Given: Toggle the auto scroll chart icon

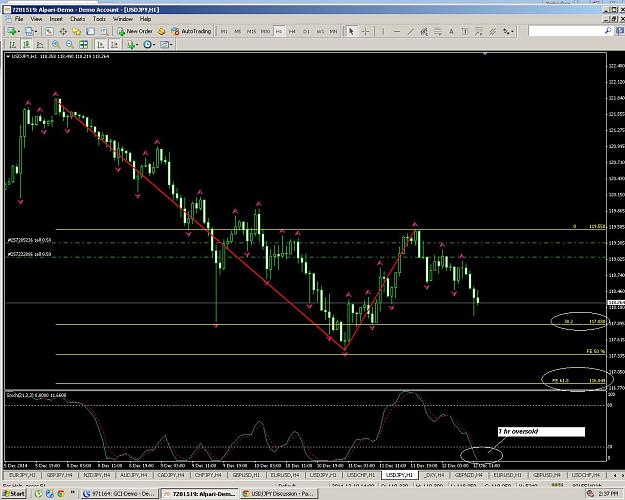Looking at the screenshot, I should click(x=100, y=45).
